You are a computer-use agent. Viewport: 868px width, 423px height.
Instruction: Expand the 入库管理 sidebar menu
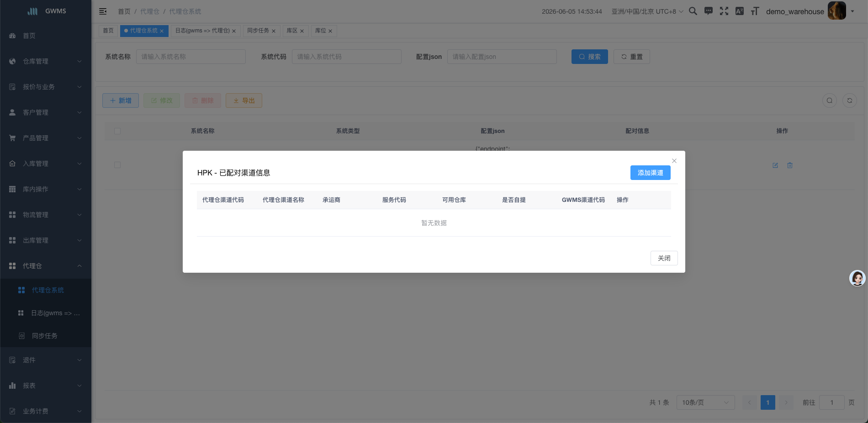pyautogui.click(x=46, y=164)
